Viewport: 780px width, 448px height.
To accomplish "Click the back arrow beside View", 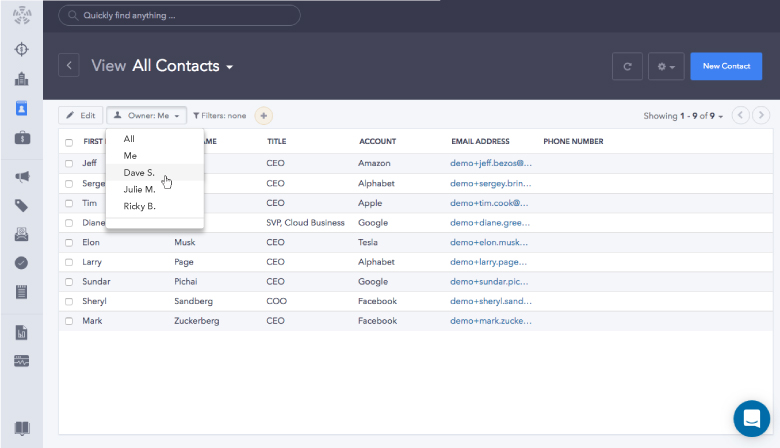I will tap(69, 66).
